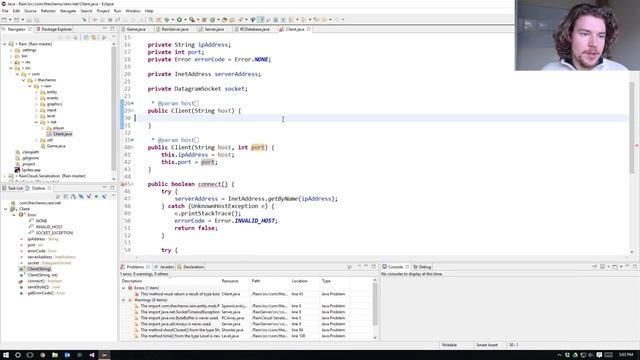The width and height of the screenshot is (640, 360).
Task: Switch to the RCDatabase.java editor tab
Action: tap(254, 29)
